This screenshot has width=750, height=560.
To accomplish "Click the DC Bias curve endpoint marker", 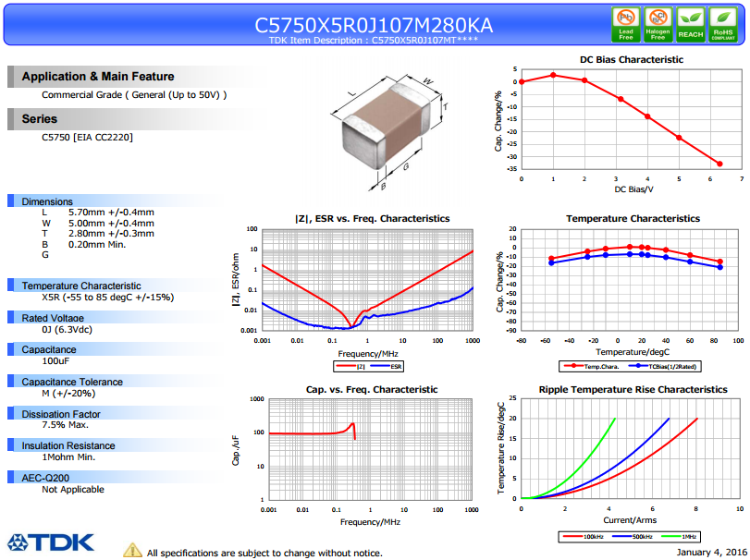I will (719, 164).
